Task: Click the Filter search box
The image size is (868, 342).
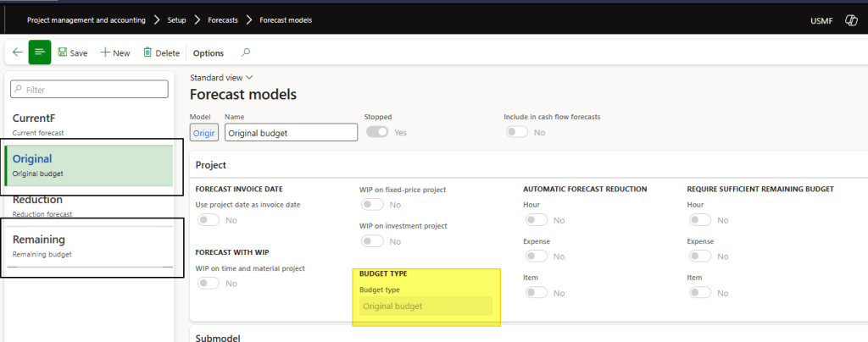Action: click(88, 89)
